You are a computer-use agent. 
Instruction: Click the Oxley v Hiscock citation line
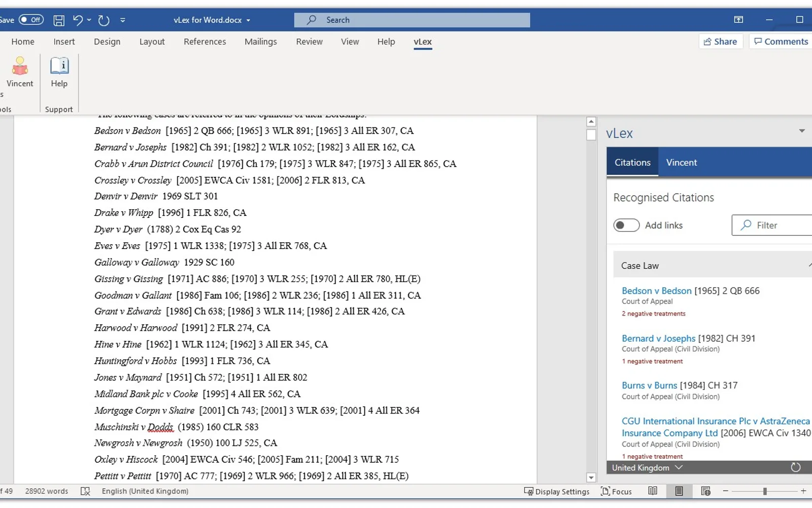[247, 459]
